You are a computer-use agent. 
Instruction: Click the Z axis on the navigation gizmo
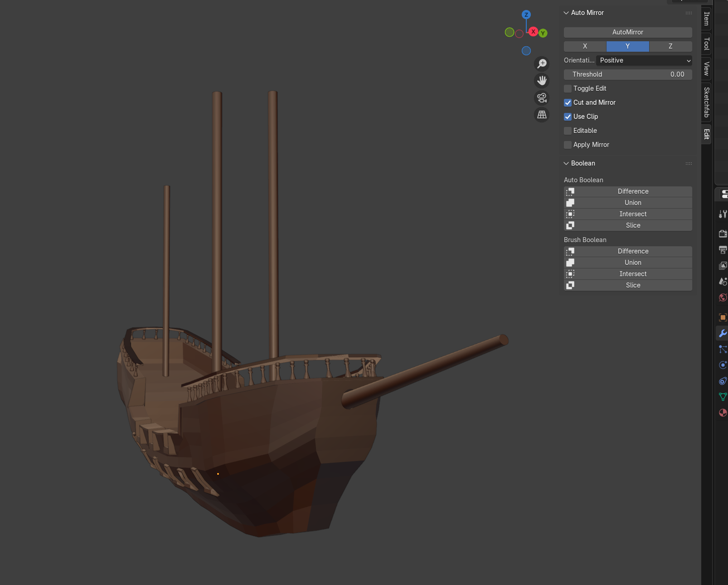click(526, 15)
